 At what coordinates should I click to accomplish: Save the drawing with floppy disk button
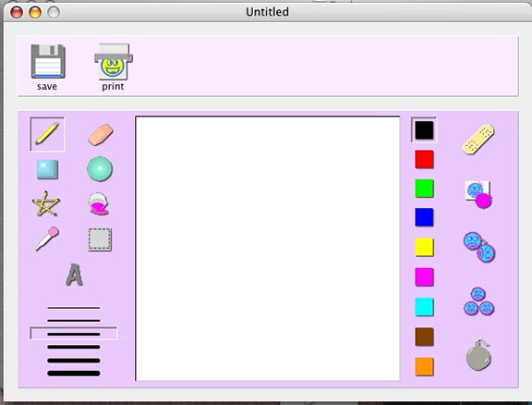pos(48,67)
